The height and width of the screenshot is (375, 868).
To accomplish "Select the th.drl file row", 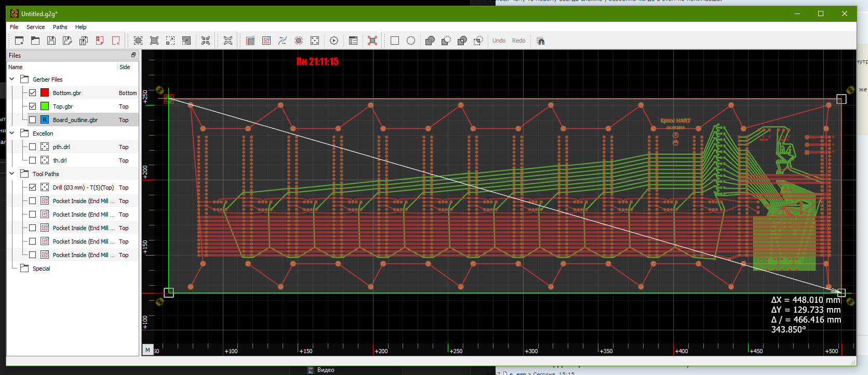I will (x=73, y=160).
